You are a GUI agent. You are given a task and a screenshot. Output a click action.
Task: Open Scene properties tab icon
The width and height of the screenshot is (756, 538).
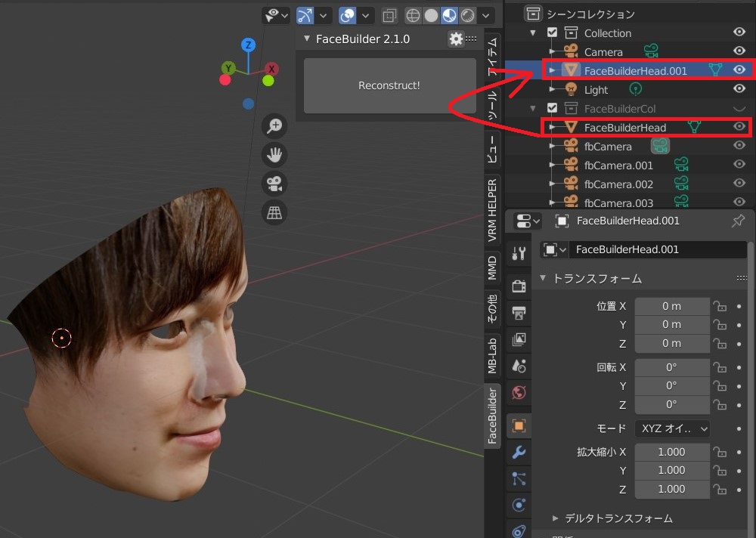tap(519, 366)
